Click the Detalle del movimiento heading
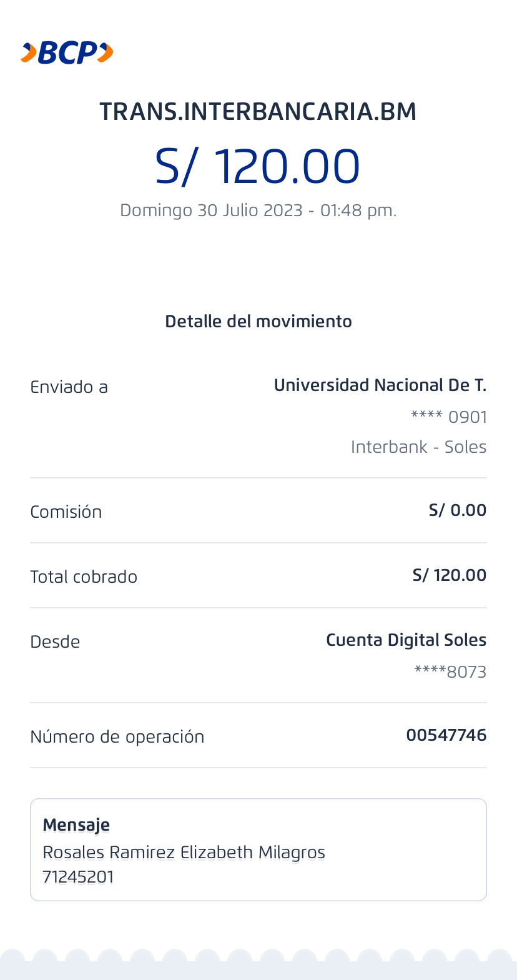This screenshot has height=980, width=517. tap(258, 322)
